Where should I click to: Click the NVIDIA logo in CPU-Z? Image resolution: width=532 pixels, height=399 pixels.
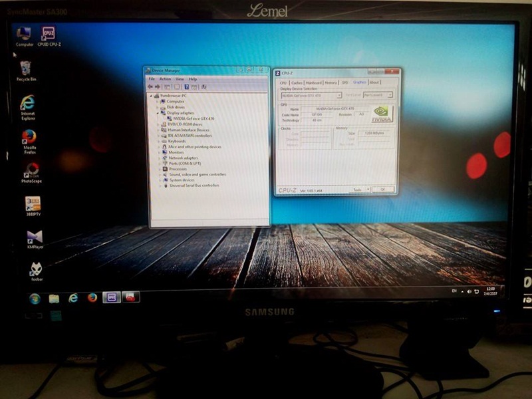[382, 114]
